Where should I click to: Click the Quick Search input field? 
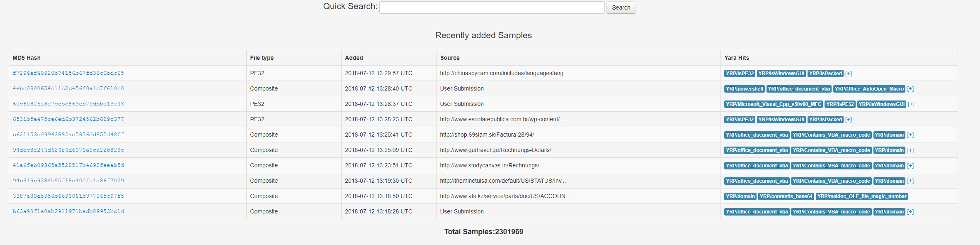pyautogui.click(x=492, y=7)
